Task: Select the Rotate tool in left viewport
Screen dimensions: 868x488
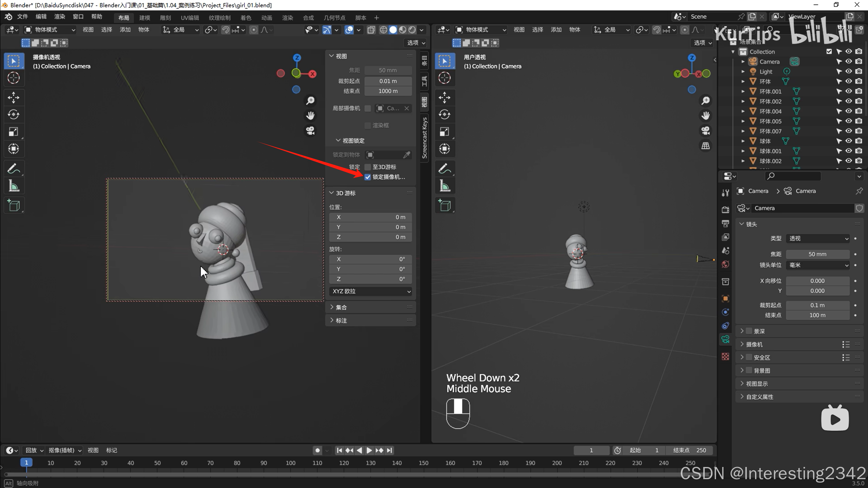Action: coord(14,115)
